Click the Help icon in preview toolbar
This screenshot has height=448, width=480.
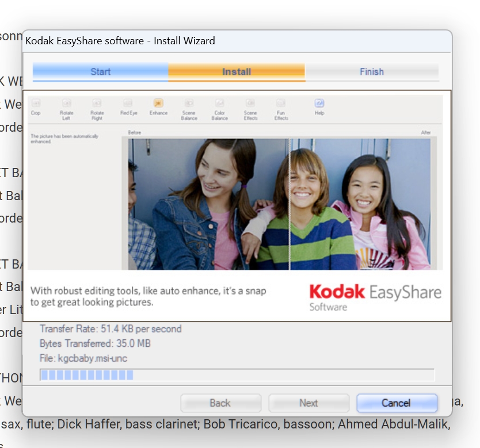[x=319, y=104]
